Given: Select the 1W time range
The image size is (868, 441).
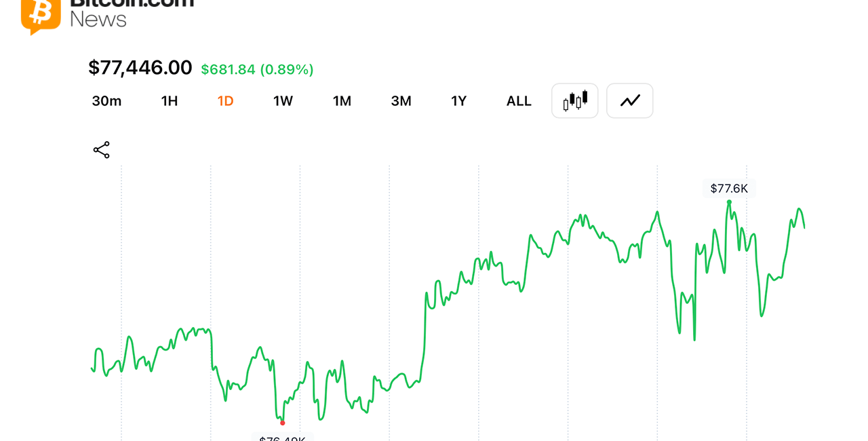Looking at the screenshot, I should 283,101.
